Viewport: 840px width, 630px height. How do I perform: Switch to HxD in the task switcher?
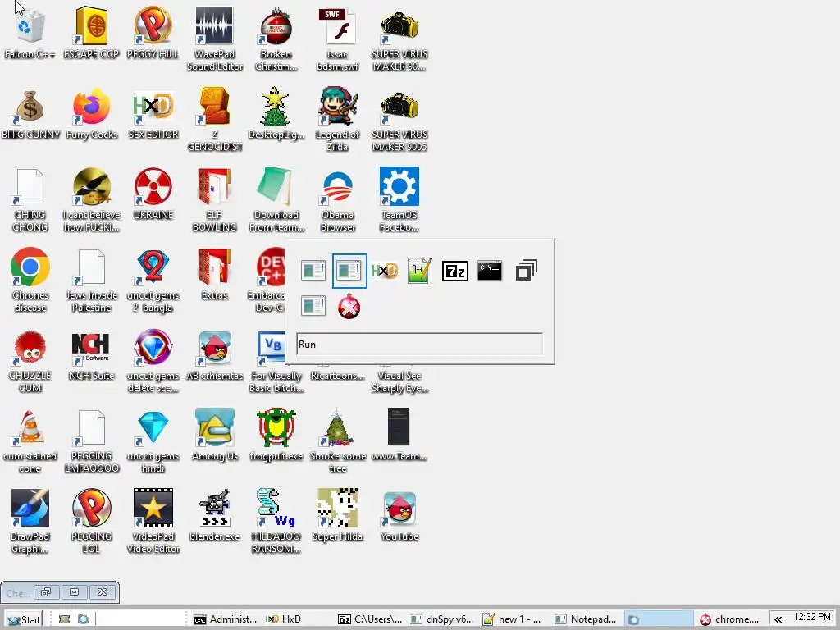(x=384, y=271)
